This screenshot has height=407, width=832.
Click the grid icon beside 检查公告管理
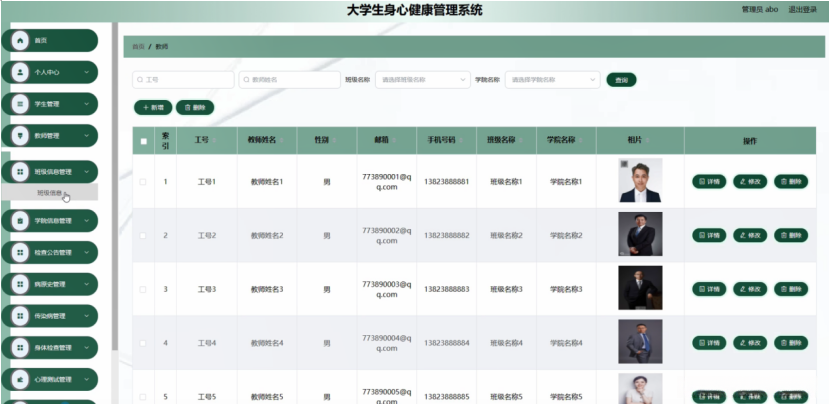click(20, 253)
